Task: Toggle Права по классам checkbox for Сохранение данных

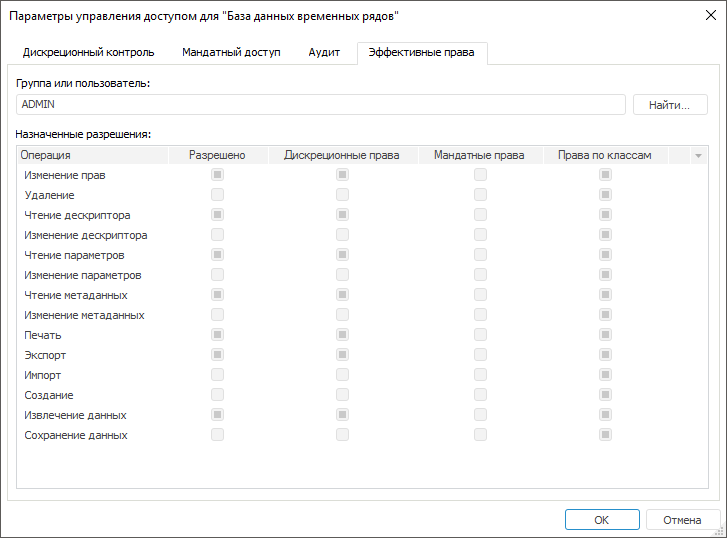Action: [x=605, y=435]
